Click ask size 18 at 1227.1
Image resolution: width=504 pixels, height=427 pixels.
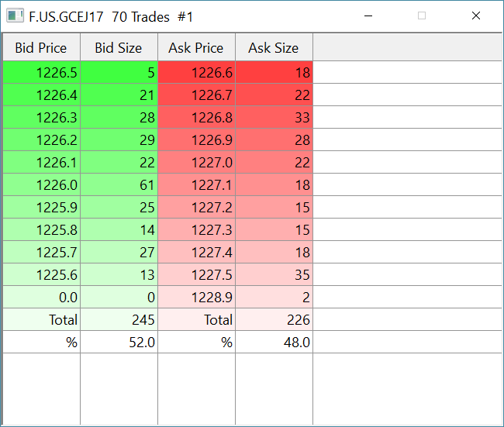[x=274, y=184]
